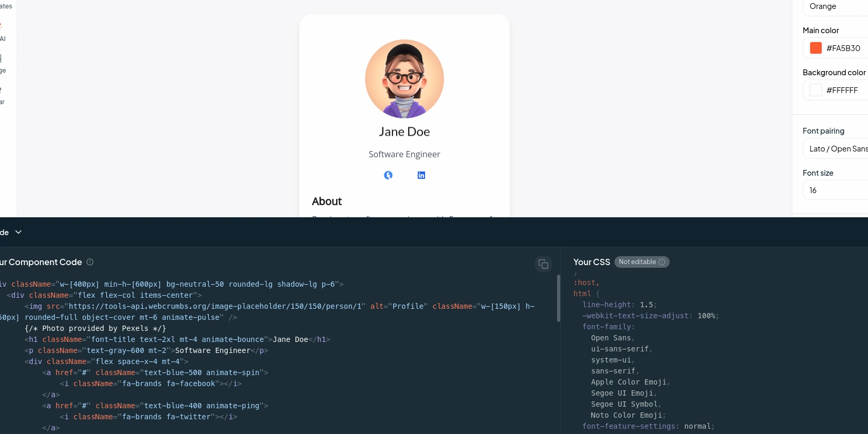Click the Apple Color Emoji CSS line
Image resolution: width=868 pixels, height=434 pixels.
[x=631, y=382]
